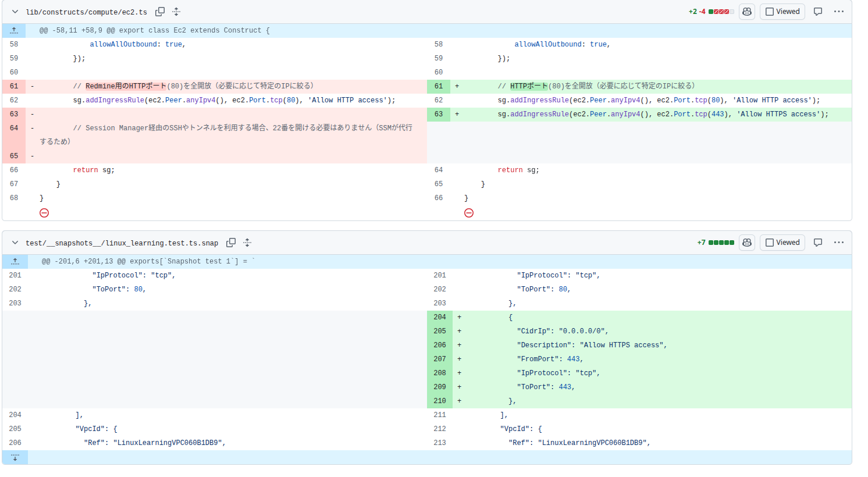The height and width of the screenshot is (477, 868).
Task: Copy the ec2.ts file path
Action: (160, 12)
